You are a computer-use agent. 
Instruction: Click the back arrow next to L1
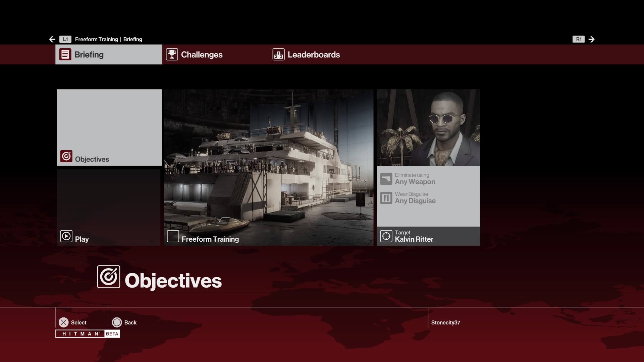pyautogui.click(x=52, y=39)
